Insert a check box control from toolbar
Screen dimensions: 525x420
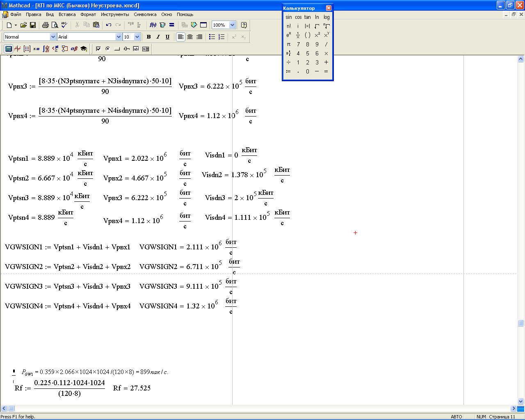coord(98,49)
